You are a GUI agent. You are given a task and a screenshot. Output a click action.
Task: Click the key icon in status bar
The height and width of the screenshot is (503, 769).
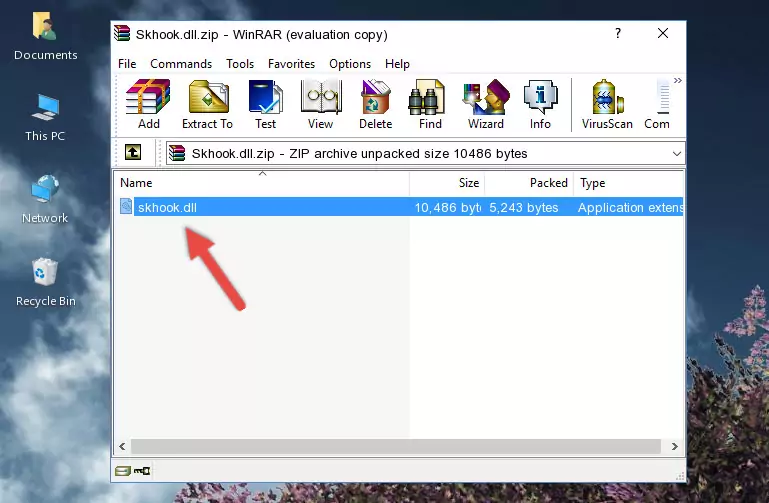pos(142,471)
